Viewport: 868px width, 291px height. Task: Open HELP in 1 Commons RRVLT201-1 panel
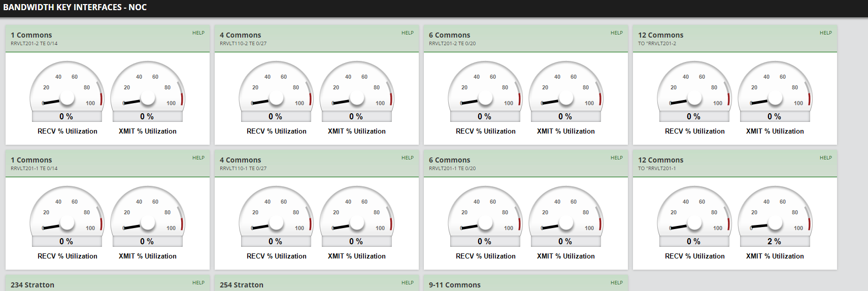(x=198, y=158)
